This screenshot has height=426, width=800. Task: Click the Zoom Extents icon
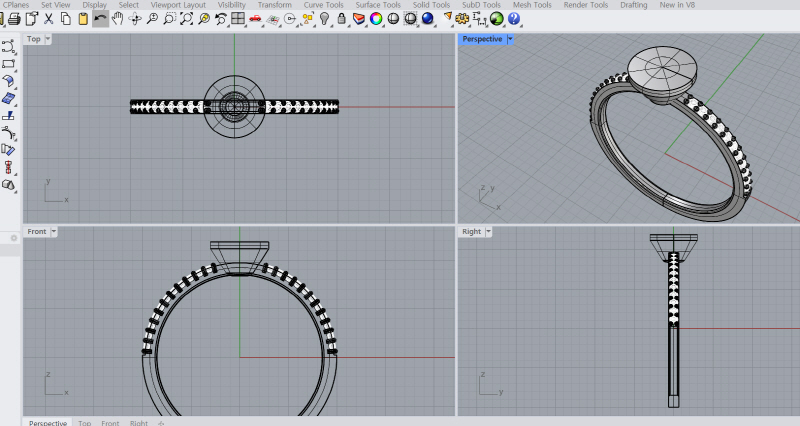coord(187,19)
